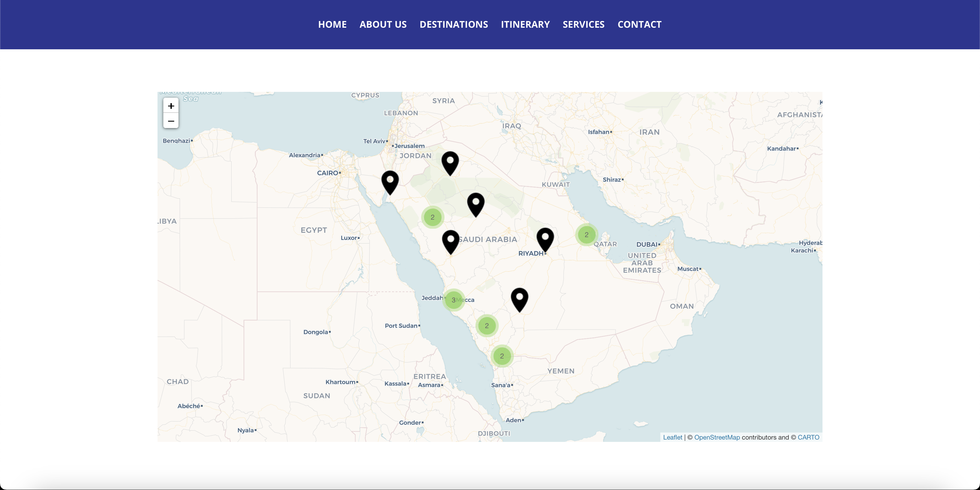Open the ITINERARY menu item
Screen dimensions: 980x490
(x=525, y=24)
